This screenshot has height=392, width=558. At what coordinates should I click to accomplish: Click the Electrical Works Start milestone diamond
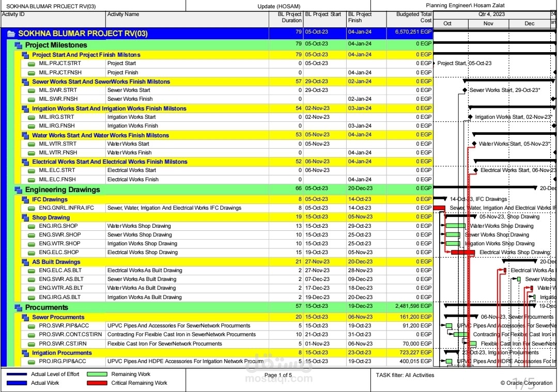475,170
